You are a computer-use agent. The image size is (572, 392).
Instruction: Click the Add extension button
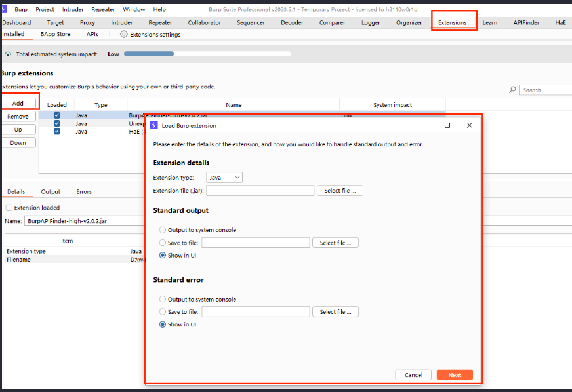pos(18,103)
